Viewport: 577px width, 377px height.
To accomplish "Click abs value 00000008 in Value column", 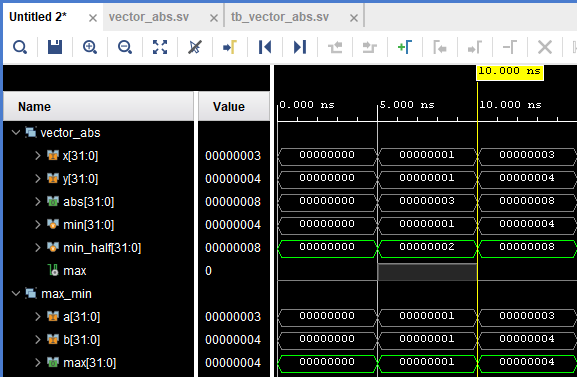I will click(233, 202).
